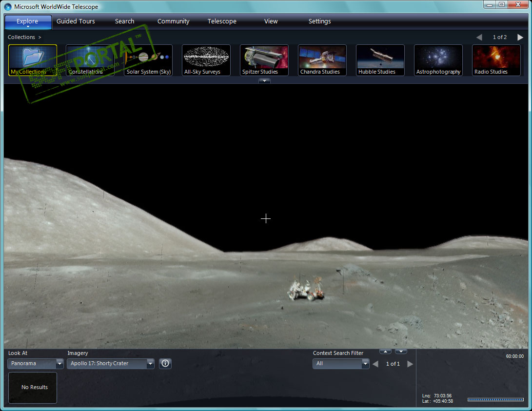Switch to the Community tab
The height and width of the screenshot is (411, 532).
pyautogui.click(x=174, y=21)
